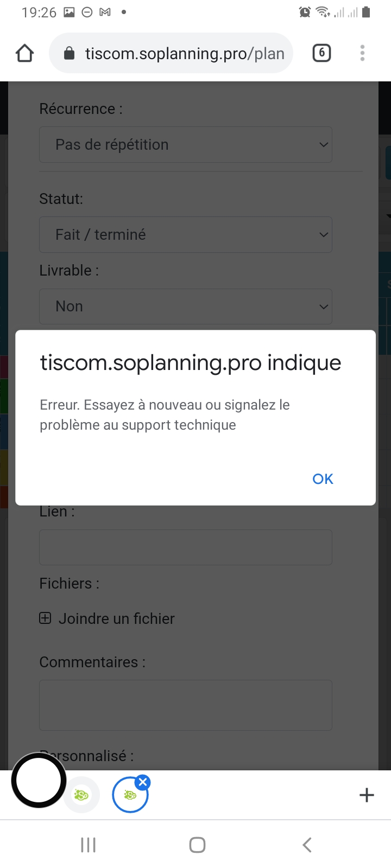391x868 pixels.
Task: Tap the plus box icon beside Joindre un fichier
Action: click(45, 618)
